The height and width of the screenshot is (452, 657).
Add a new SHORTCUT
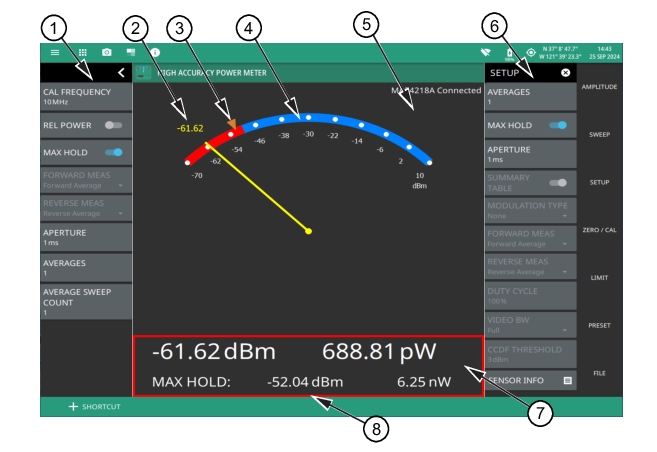pyautogui.click(x=94, y=407)
